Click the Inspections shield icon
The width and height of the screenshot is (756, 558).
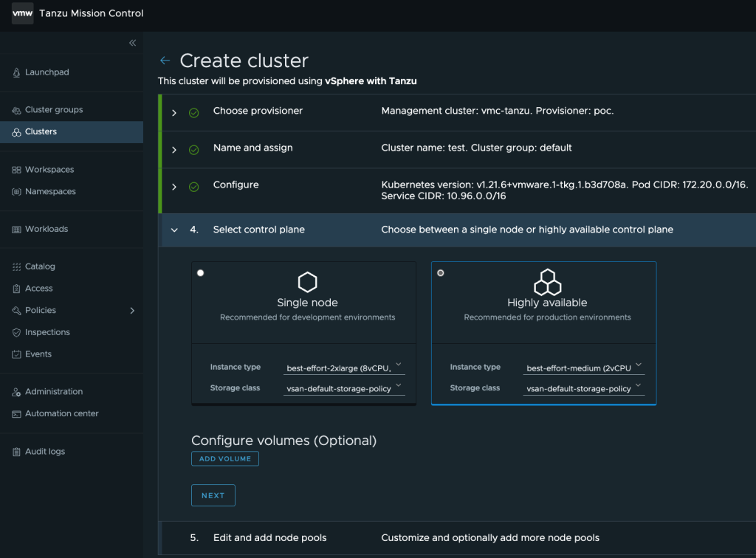[x=16, y=333]
